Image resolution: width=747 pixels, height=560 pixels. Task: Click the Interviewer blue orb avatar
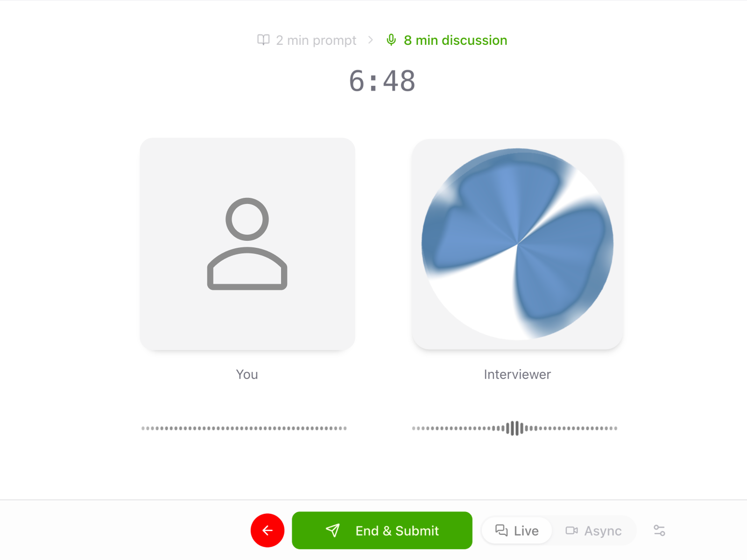pyautogui.click(x=517, y=244)
